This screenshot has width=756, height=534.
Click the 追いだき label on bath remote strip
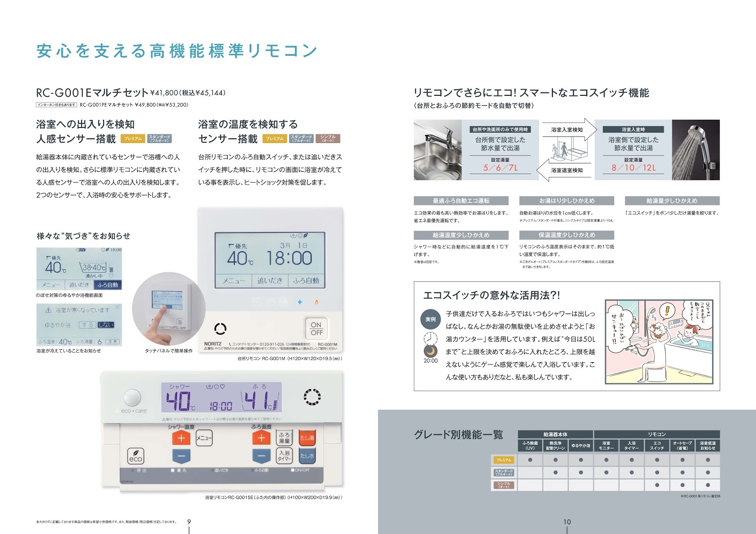point(221,470)
